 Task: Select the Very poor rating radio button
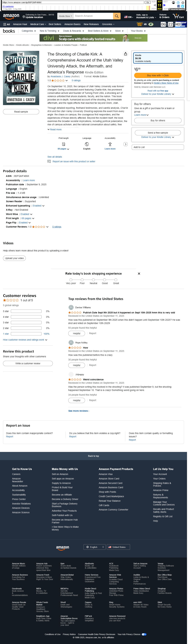(71, 280)
